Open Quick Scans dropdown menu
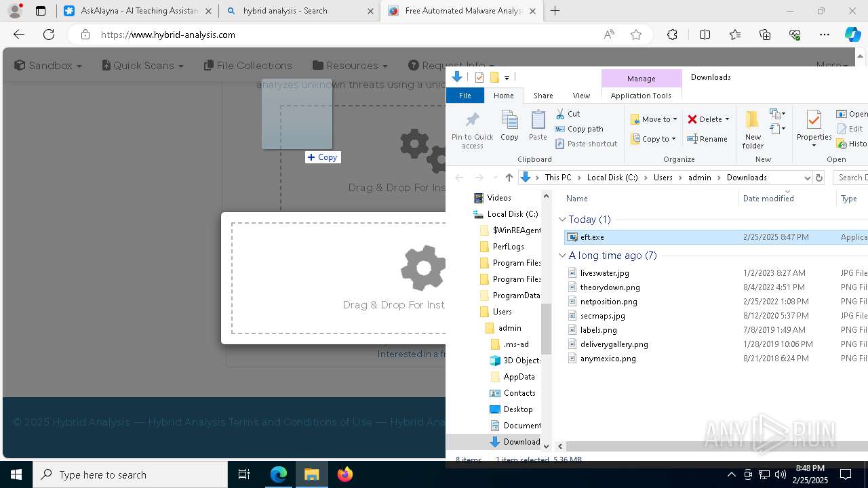 click(x=142, y=66)
